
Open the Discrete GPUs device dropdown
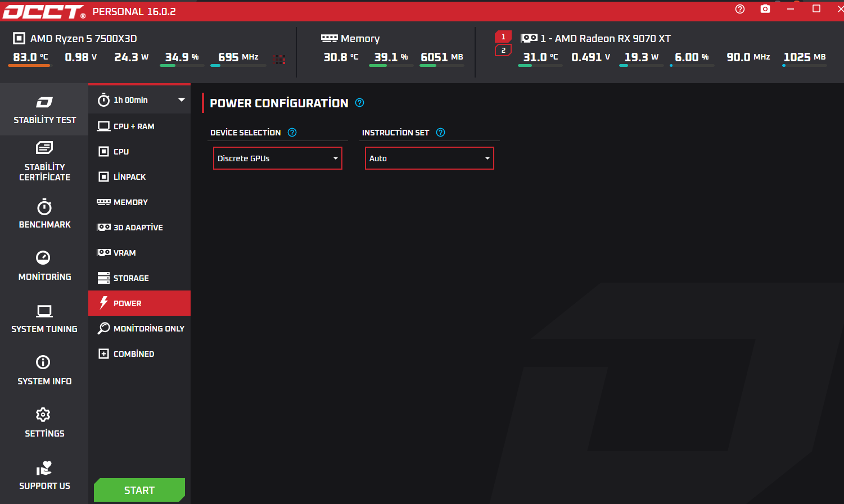pos(278,158)
